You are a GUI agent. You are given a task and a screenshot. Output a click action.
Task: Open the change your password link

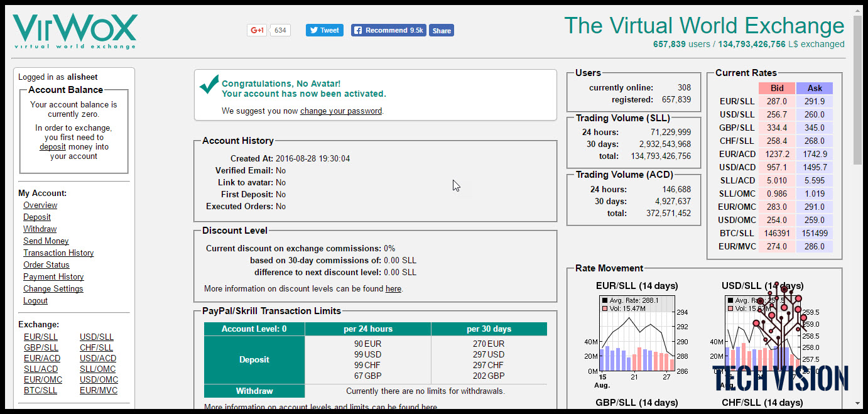(x=341, y=111)
